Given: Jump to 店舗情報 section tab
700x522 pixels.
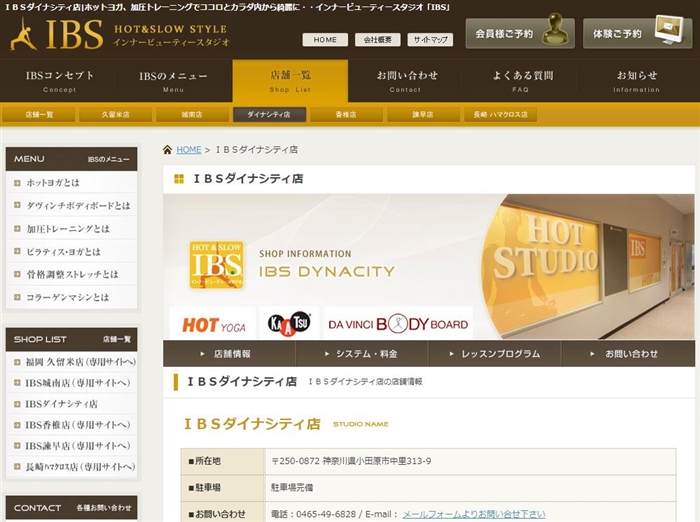Looking at the screenshot, I should coord(229,354).
